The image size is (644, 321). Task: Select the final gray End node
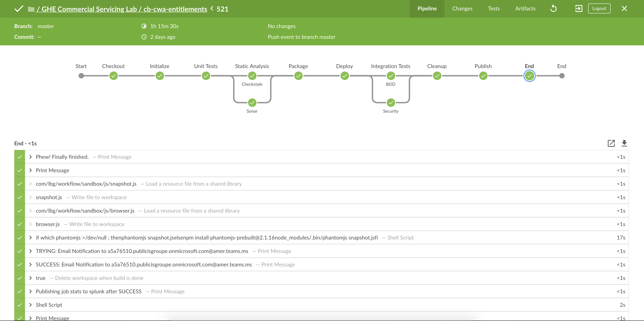pyautogui.click(x=562, y=76)
